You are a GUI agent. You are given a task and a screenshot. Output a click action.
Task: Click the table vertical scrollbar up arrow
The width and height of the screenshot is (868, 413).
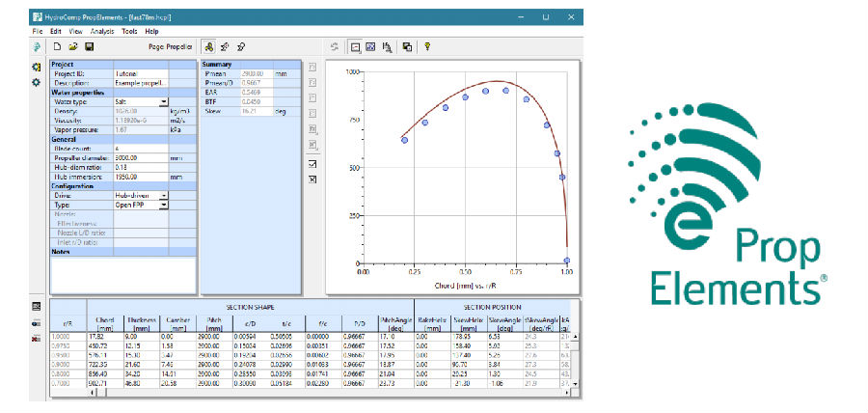pyautogui.click(x=575, y=337)
